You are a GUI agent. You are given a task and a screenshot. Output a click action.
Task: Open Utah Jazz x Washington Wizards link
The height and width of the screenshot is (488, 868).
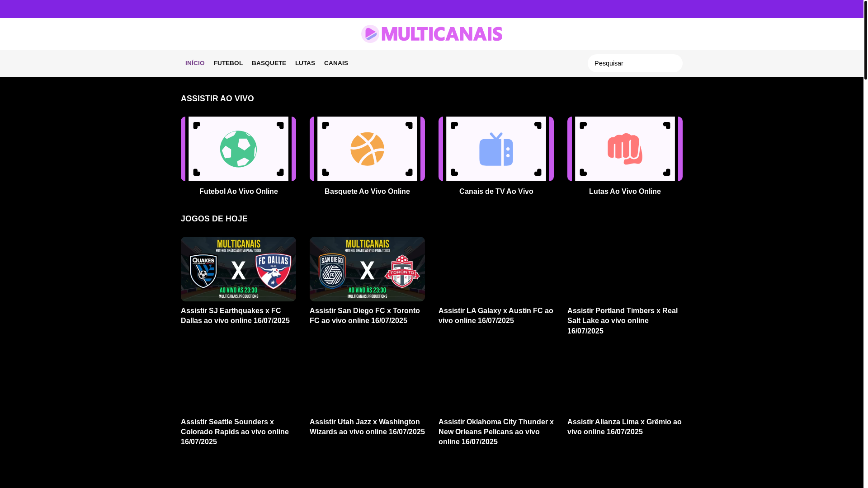367,427
